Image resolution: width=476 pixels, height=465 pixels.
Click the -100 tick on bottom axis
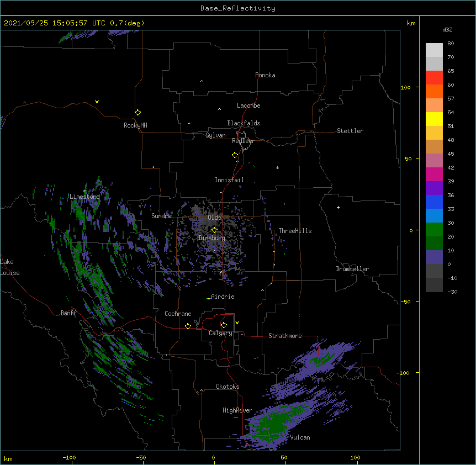coord(69,457)
